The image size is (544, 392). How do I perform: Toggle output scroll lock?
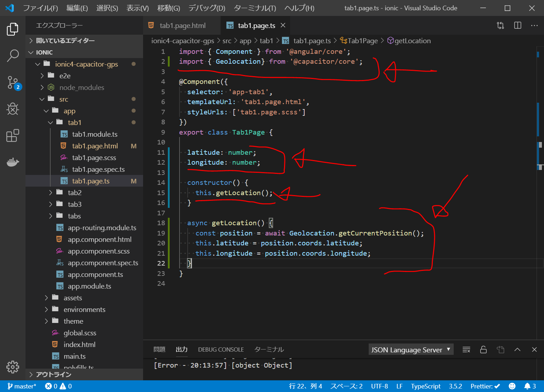(483, 350)
